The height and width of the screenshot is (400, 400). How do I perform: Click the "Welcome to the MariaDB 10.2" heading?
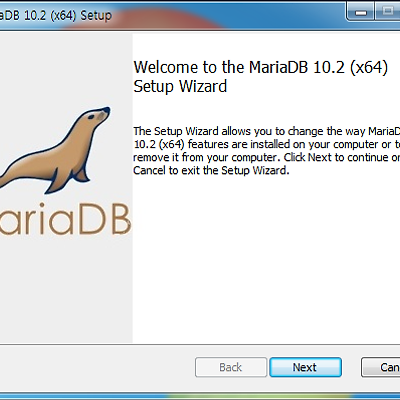261,67
